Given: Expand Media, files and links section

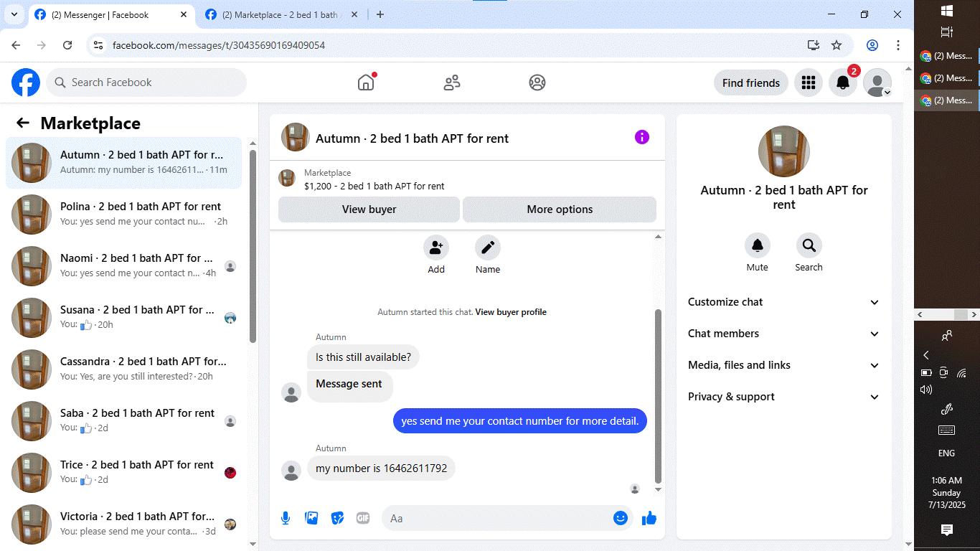Looking at the screenshot, I should click(783, 365).
